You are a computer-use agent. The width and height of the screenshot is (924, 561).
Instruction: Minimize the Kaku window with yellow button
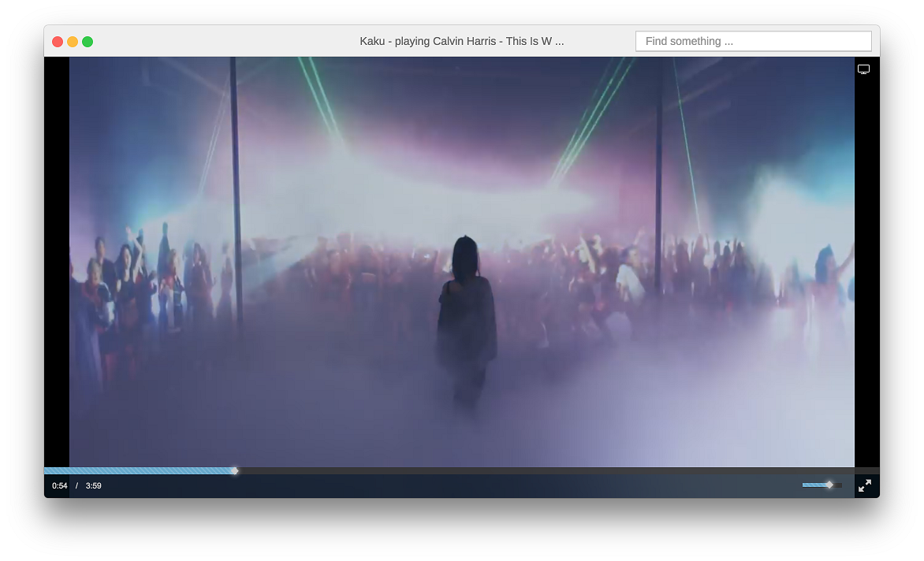73,42
